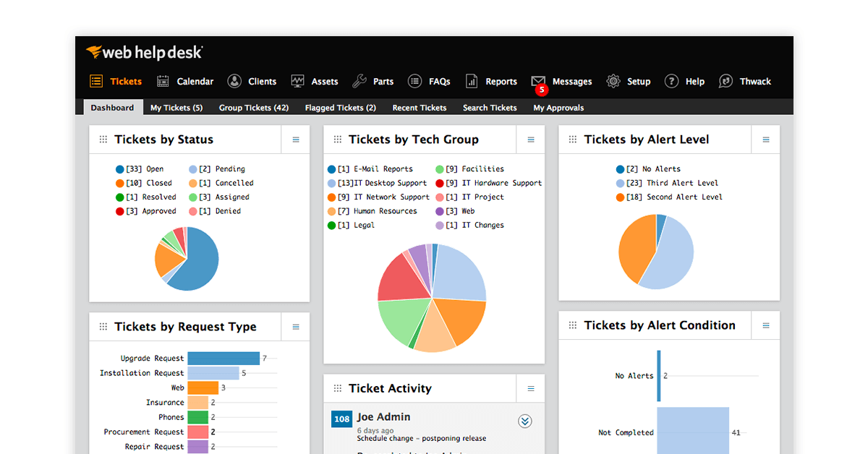Viewport: 868px width, 454px height.
Task: Open the Messages envelope icon
Action: coord(538,81)
